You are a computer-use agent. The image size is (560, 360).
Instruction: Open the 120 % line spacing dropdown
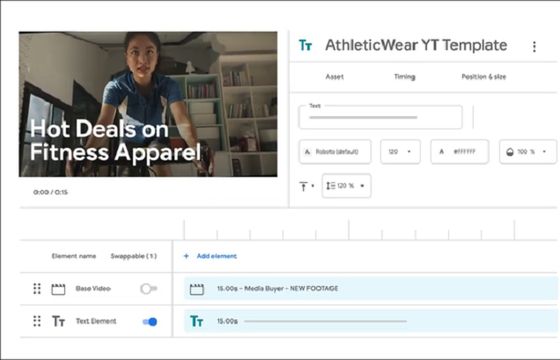point(346,186)
